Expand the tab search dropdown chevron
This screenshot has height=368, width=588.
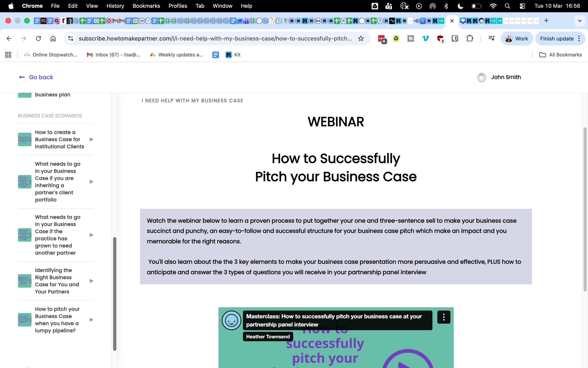pyautogui.click(x=579, y=21)
